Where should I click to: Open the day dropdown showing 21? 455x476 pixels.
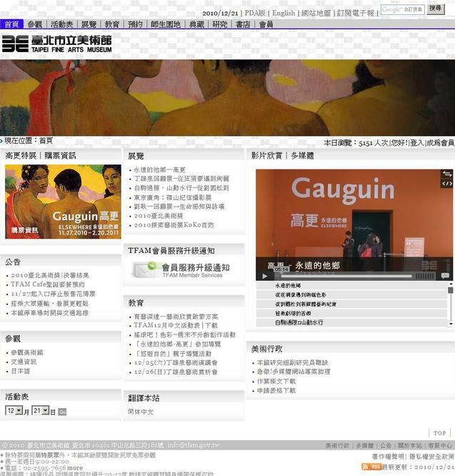coord(41,411)
